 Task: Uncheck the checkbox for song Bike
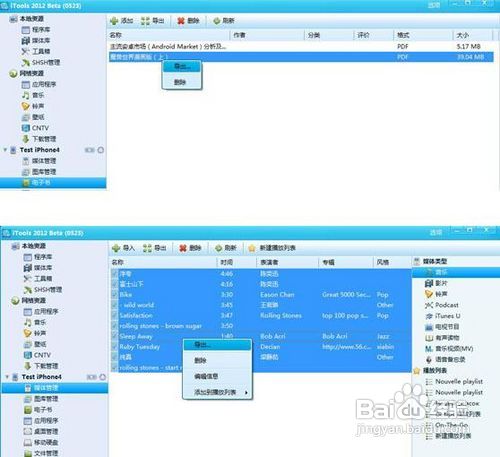115,295
